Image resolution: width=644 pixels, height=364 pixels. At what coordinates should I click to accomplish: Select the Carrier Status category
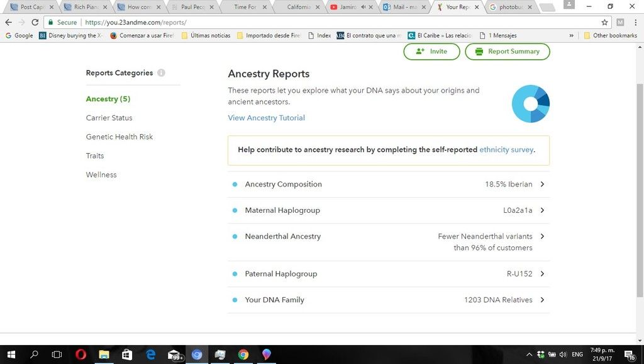tap(109, 118)
